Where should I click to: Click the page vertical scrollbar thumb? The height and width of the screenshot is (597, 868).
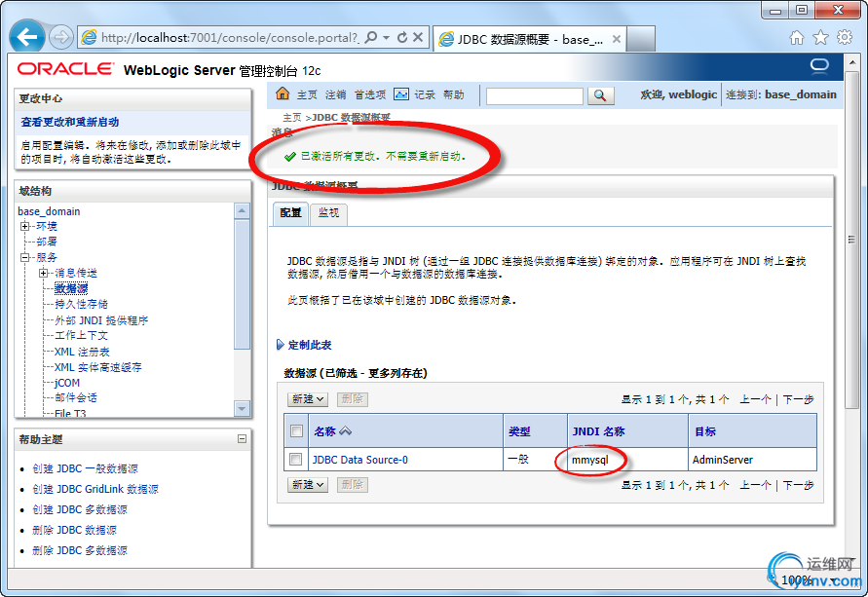pyautogui.click(x=852, y=239)
